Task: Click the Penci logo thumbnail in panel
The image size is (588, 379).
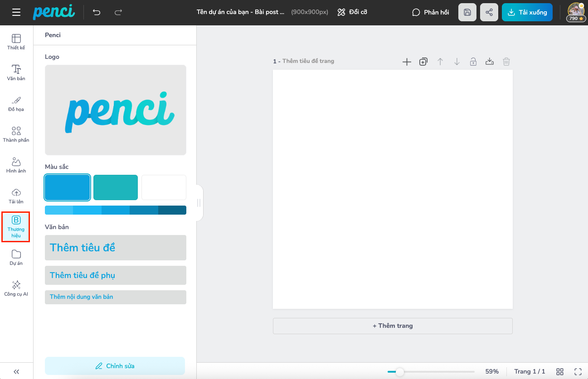Action: (x=116, y=110)
